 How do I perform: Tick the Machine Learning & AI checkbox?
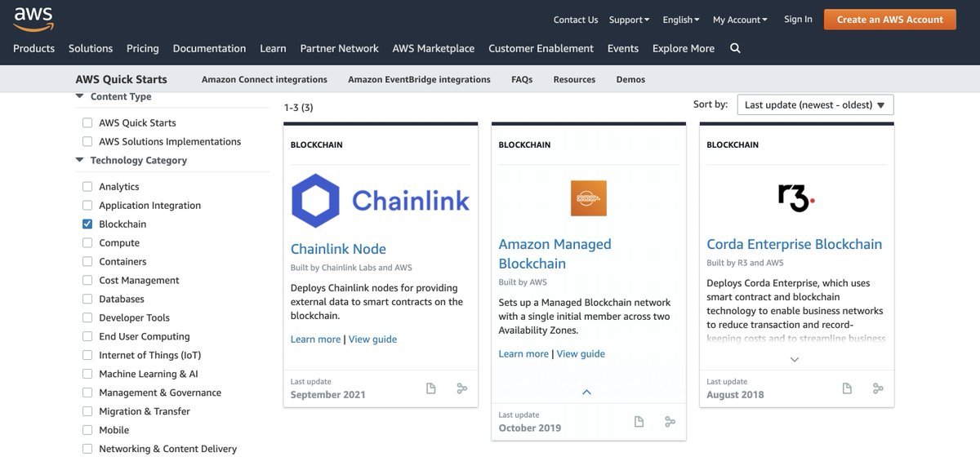(x=87, y=375)
